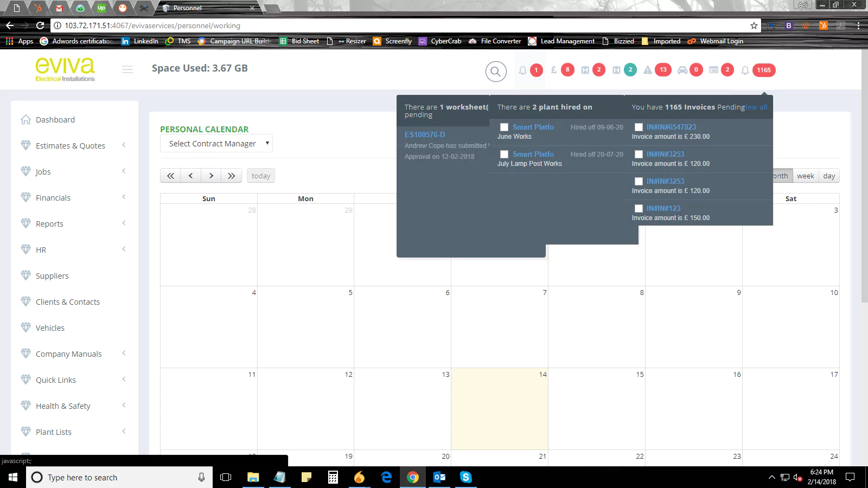Image resolution: width=868 pixels, height=488 pixels.
Task: Open Vehicles page in sidebar
Action: pos(50,328)
